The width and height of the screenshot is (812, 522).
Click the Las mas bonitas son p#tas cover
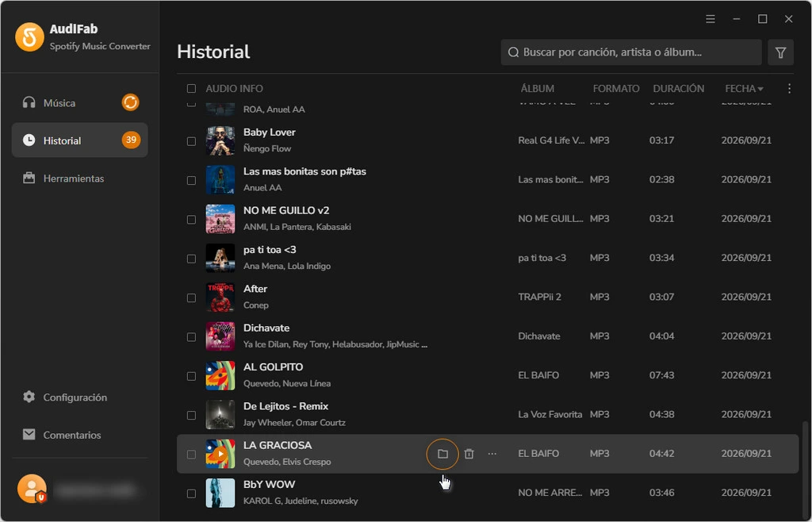pyautogui.click(x=220, y=180)
